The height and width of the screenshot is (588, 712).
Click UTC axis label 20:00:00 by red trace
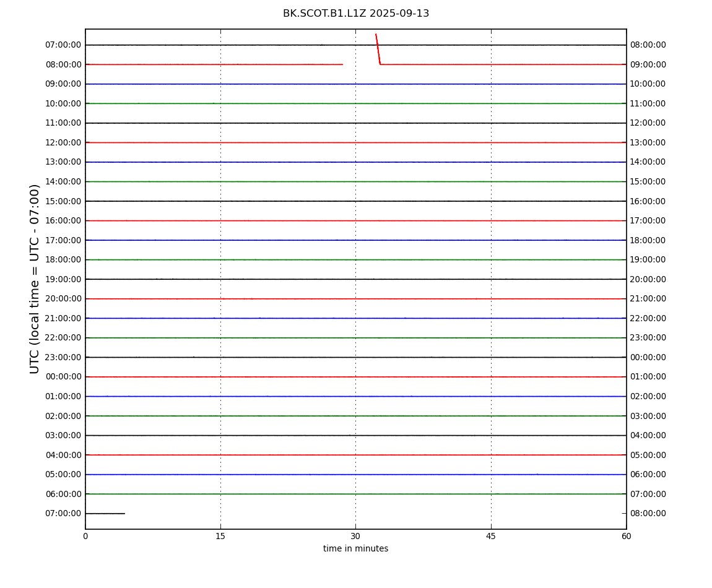(x=63, y=299)
